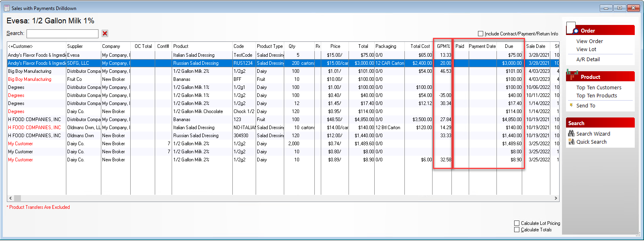The image size is (644, 241).
Task: Click into the Search input field
Action: point(62,34)
